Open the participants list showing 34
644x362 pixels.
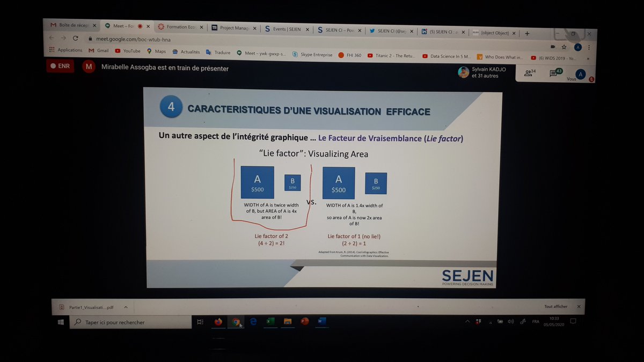(530, 73)
